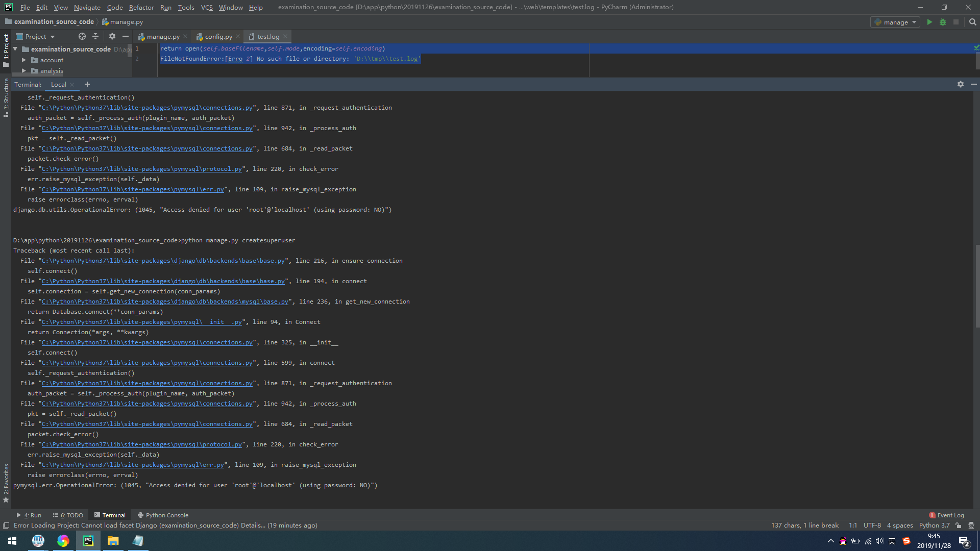Click the UTF-8 encoding selector
Viewport: 980px width, 551px height.
tap(872, 525)
